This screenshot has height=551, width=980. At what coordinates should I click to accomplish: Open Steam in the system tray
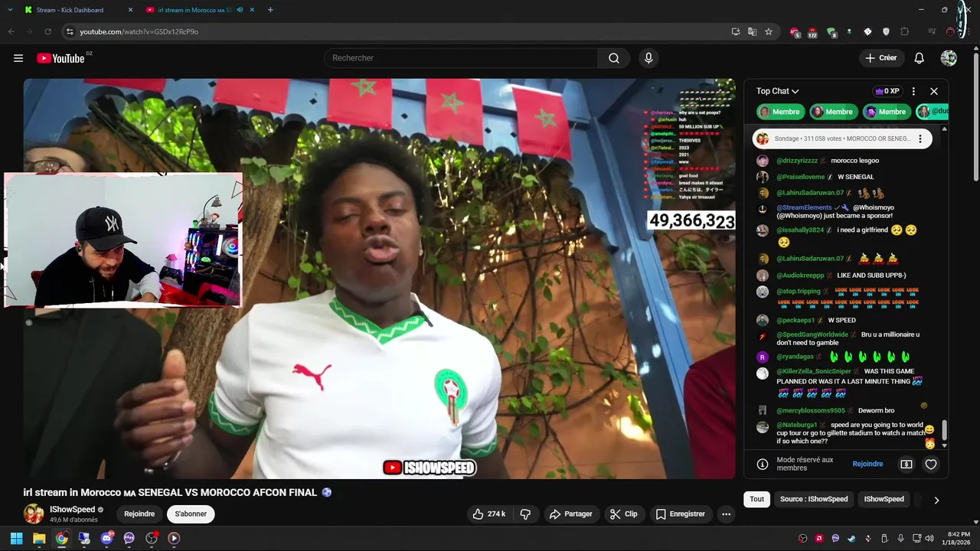(x=851, y=538)
